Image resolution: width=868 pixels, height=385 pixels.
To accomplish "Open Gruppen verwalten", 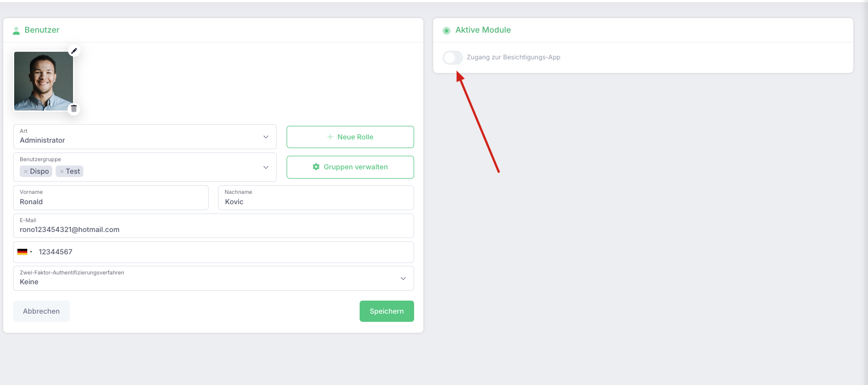I will point(350,167).
